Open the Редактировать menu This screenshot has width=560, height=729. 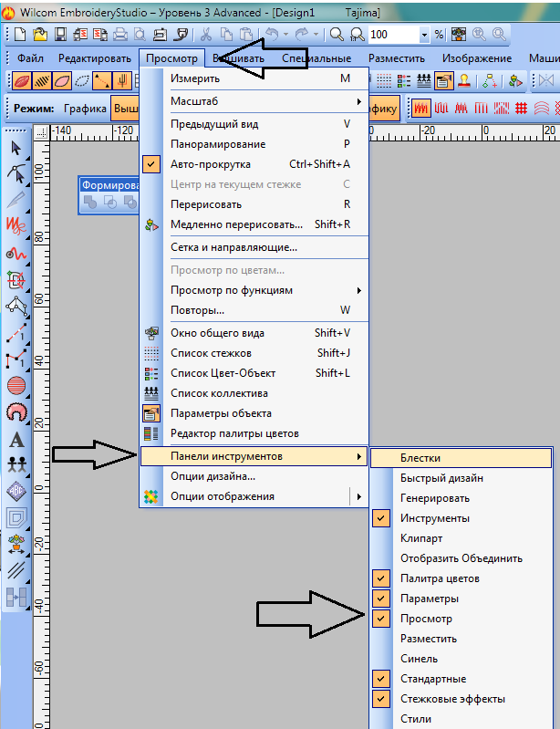95,58
